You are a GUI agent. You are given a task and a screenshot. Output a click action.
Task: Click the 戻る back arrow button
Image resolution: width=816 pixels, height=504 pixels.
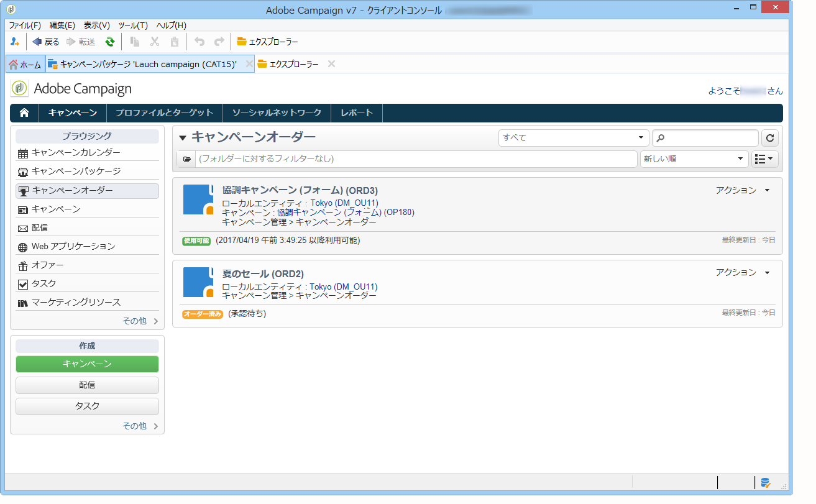(45, 42)
